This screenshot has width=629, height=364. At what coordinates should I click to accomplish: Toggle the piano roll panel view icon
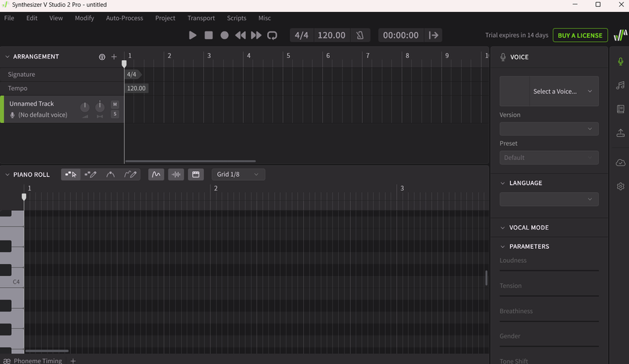click(196, 175)
